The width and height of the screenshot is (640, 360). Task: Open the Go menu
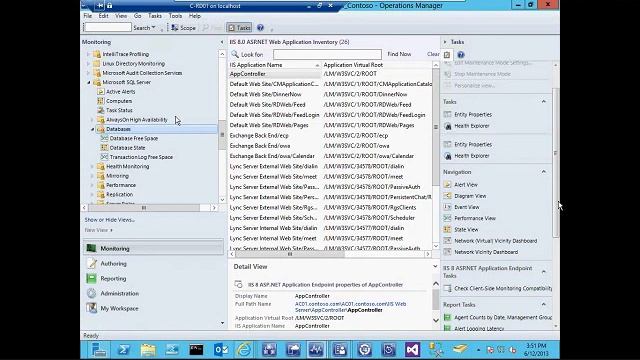[x=138, y=16]
